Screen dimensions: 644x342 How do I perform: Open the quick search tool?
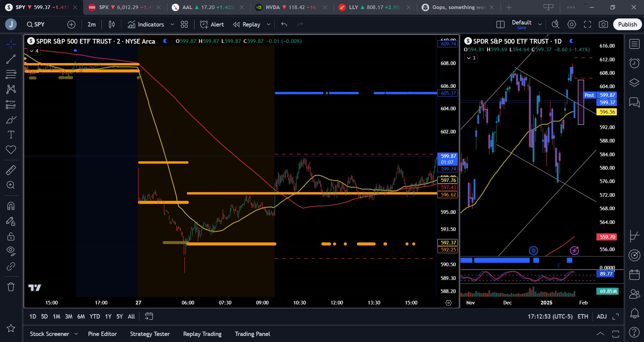(555, 24)
